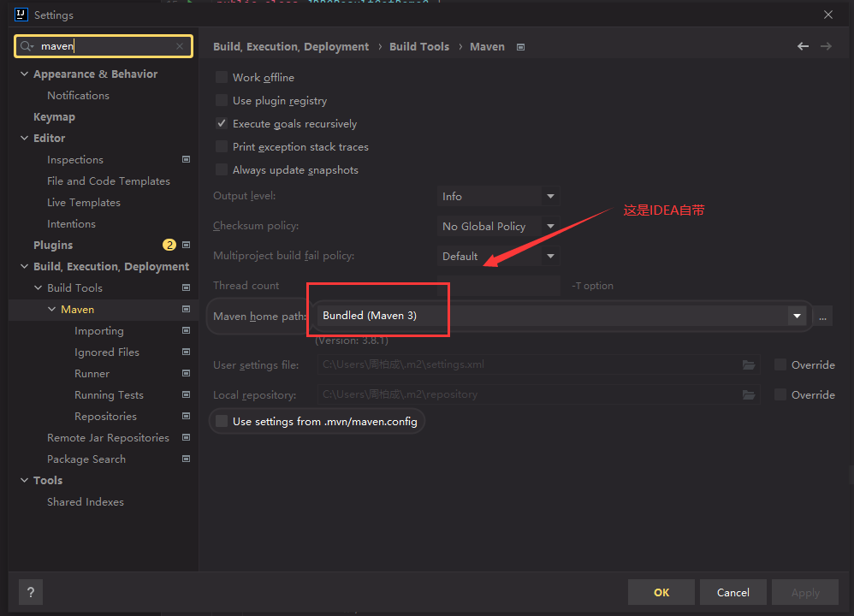Uncheck Execute goals recursively
Screen dimensions: 854x616
point(221,124)
